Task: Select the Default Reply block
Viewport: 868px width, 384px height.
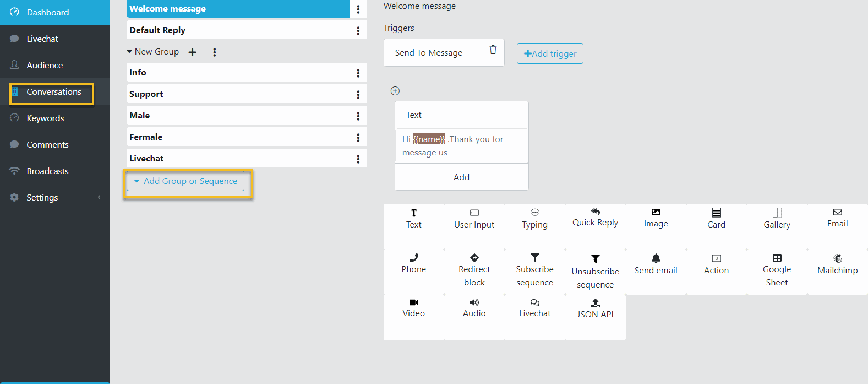Action: pyautogui.click(x=238, y=30)
